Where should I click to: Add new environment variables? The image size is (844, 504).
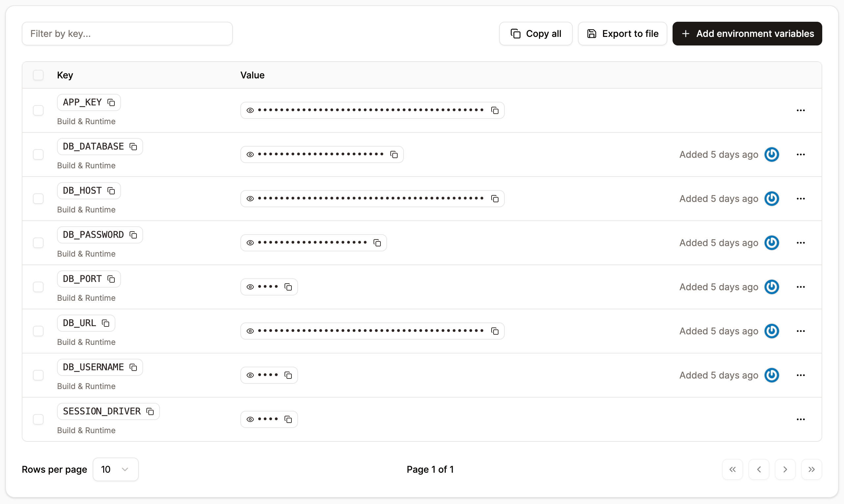pos(747,33)
